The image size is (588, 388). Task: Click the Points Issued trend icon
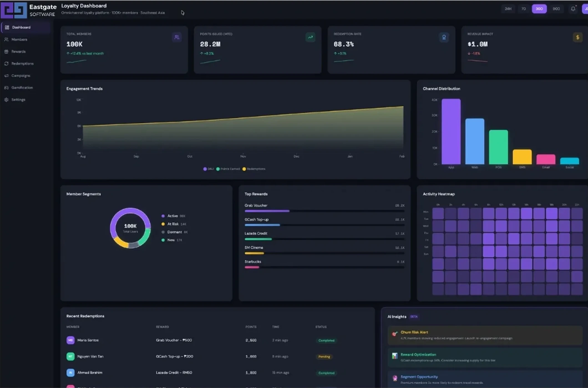(x=310, y=37)
